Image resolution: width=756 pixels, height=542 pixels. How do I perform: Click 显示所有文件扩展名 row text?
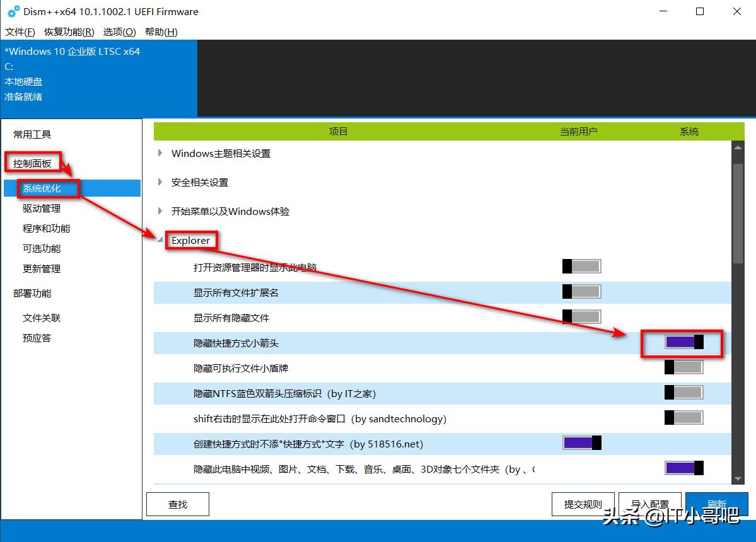[236, 293]
